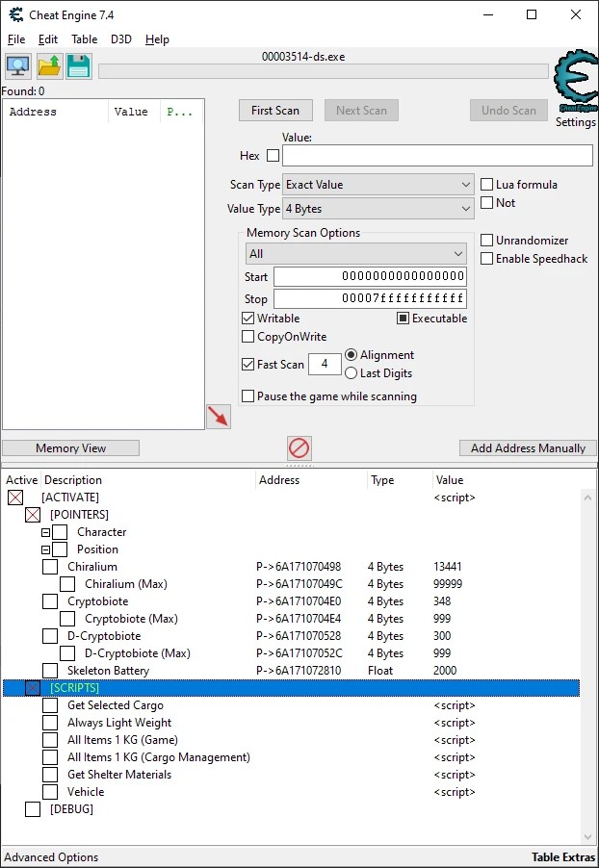The height and width of the screenshot is (868, 599).
Task: Enable the CopyOnWrite checkbox
Action: (248, 337)
